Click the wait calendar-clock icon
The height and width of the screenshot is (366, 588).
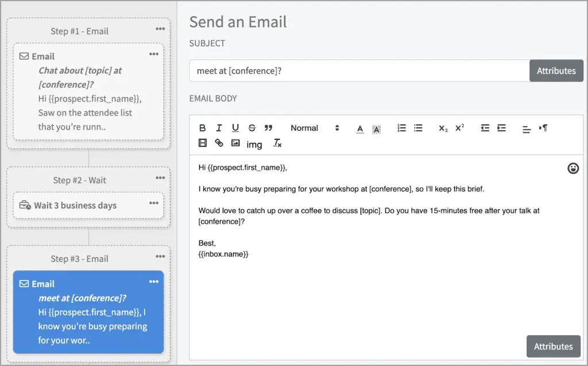[x=25, y=205]
